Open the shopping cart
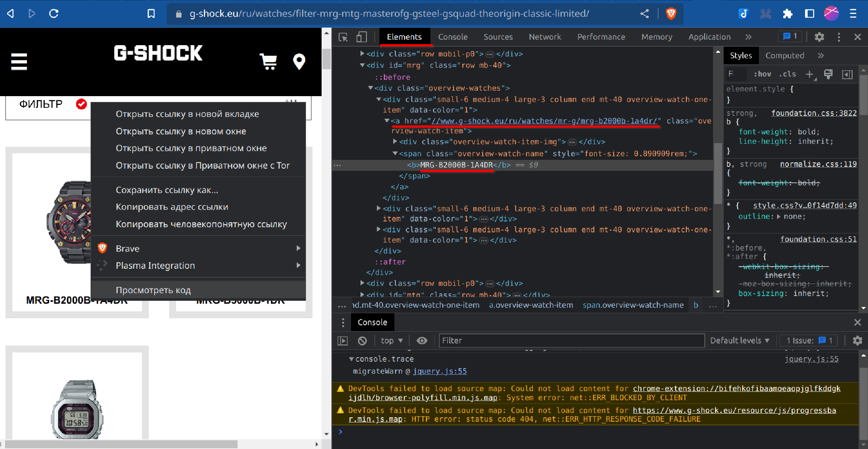The image size is (868, 449). click(x=268, y=62)
